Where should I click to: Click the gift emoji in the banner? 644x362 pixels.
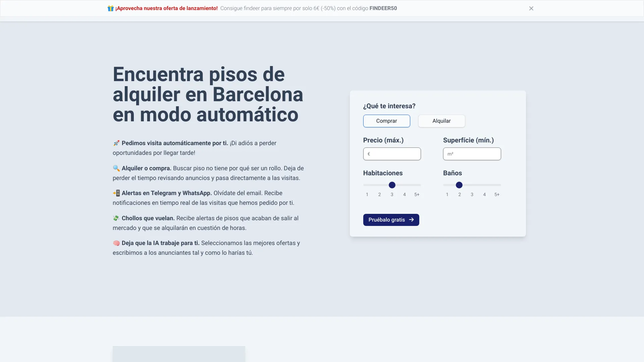coord(110,8)
